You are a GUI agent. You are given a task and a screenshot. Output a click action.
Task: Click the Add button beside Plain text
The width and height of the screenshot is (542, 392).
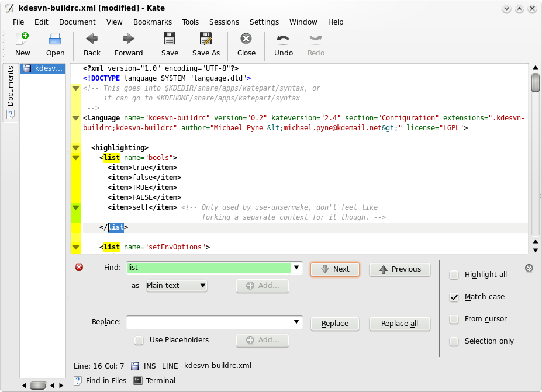click(263, 286)
